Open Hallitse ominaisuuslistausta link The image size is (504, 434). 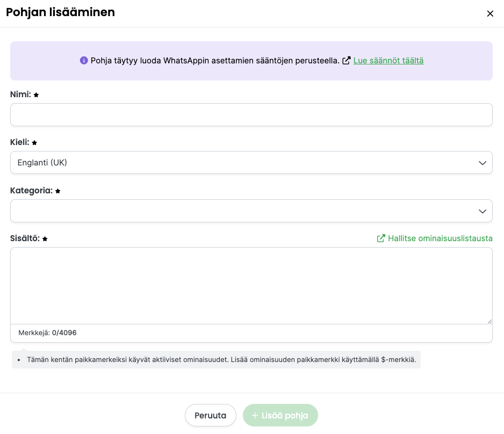tap(440, 238)
